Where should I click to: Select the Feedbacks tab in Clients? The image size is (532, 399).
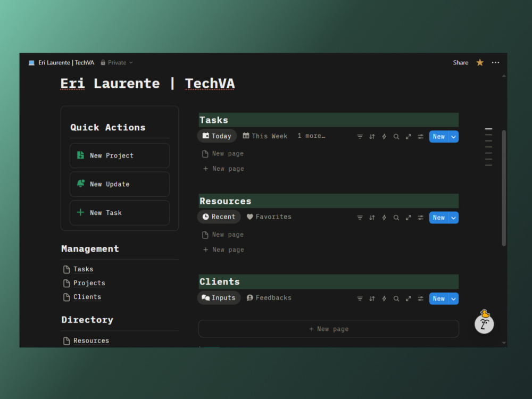269,297
